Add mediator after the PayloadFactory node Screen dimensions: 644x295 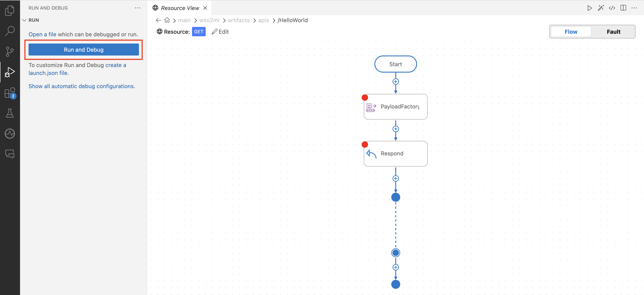coord(396,129)
